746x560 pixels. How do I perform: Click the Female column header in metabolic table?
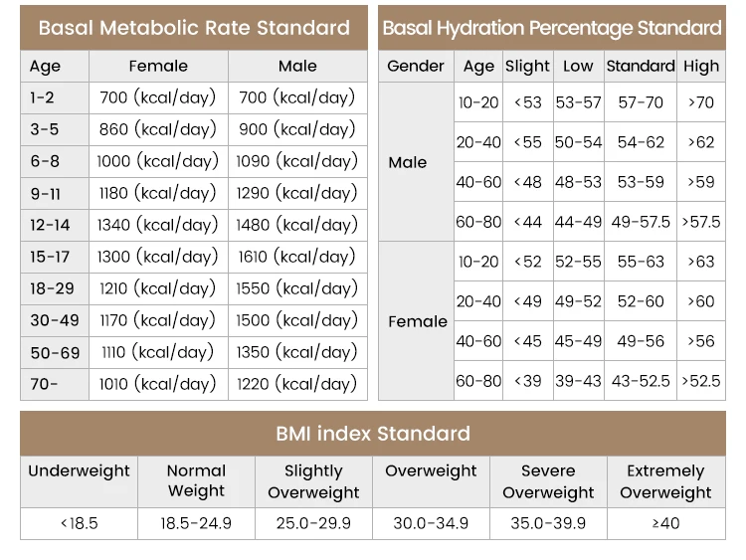click(x=158, y=67)
